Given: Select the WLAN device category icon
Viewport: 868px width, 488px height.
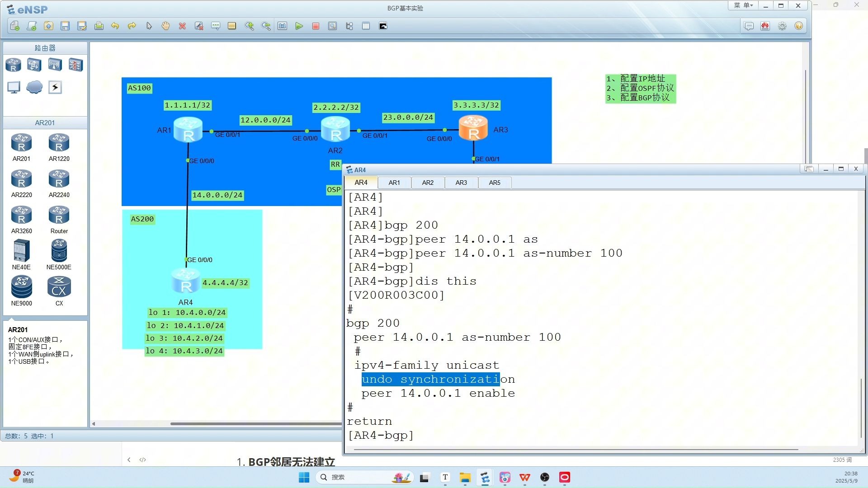Looking at the screenshot, I should 55,65.
